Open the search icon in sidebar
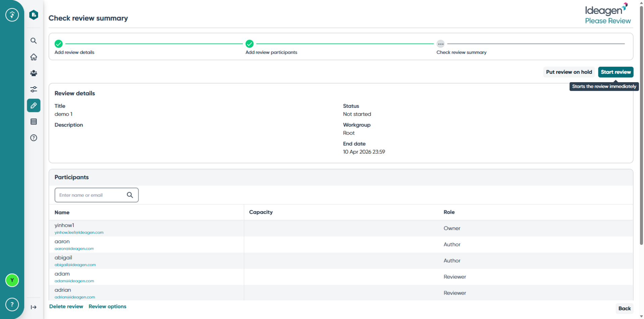 click(x=34, y=41)
